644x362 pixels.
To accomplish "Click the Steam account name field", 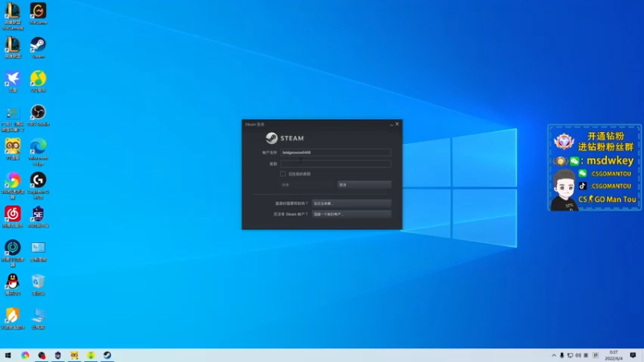I will pyautogui.click(x=336, y=152).
